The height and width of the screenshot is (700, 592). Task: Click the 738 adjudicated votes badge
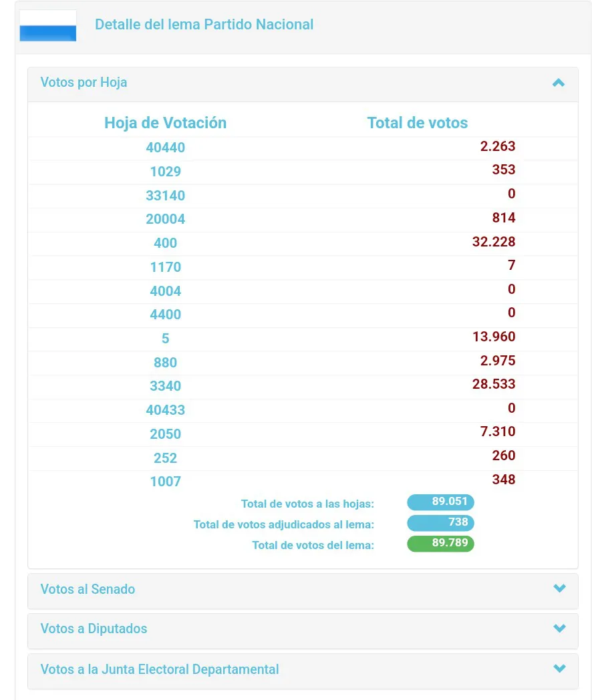point(440,523)
